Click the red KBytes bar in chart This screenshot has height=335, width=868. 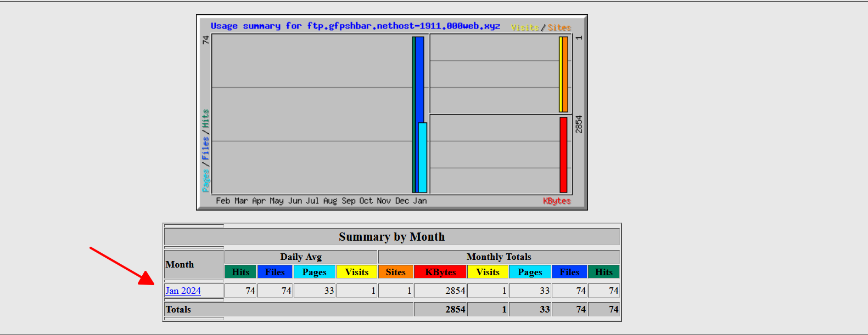pyautogui.click(x=563, y=155)
